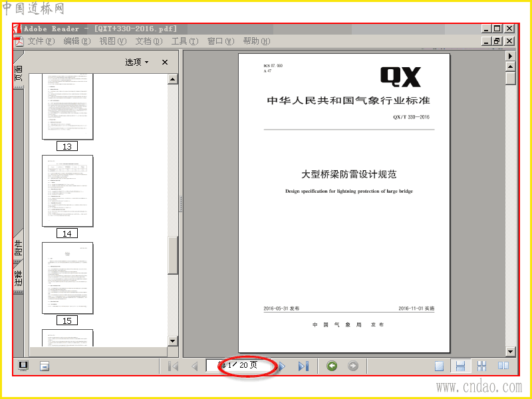Switch to the 附件 side tab
Viewport: 532px width, 399px height.
pyautogui.click(x=19, y=247)
